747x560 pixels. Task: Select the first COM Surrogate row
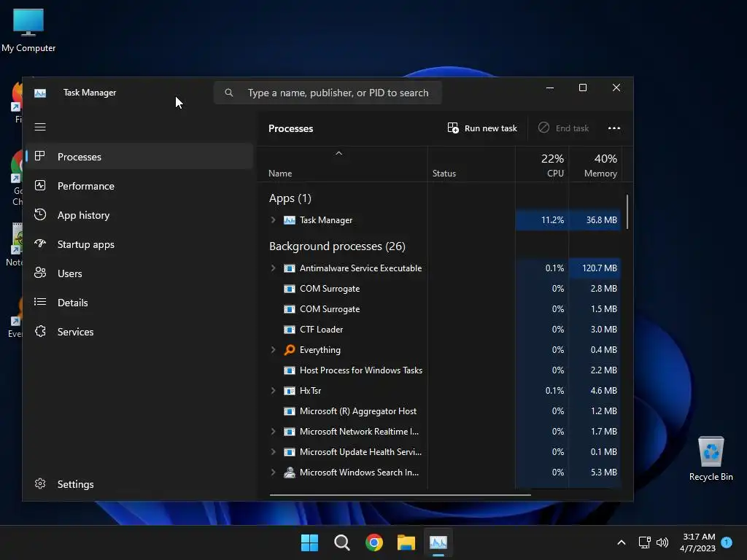(x=440, y=289)
